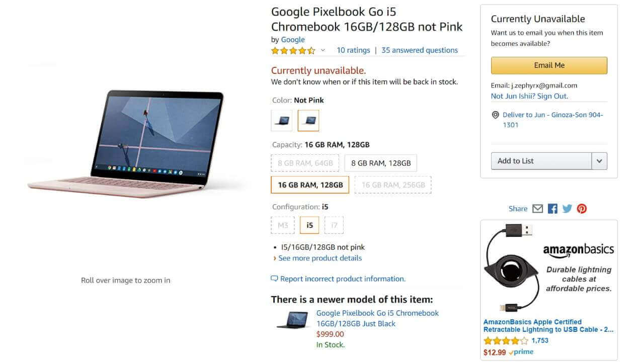
Task: Click the delivery location pin icon
Action: pyautogui.click(x=495, y=115)
